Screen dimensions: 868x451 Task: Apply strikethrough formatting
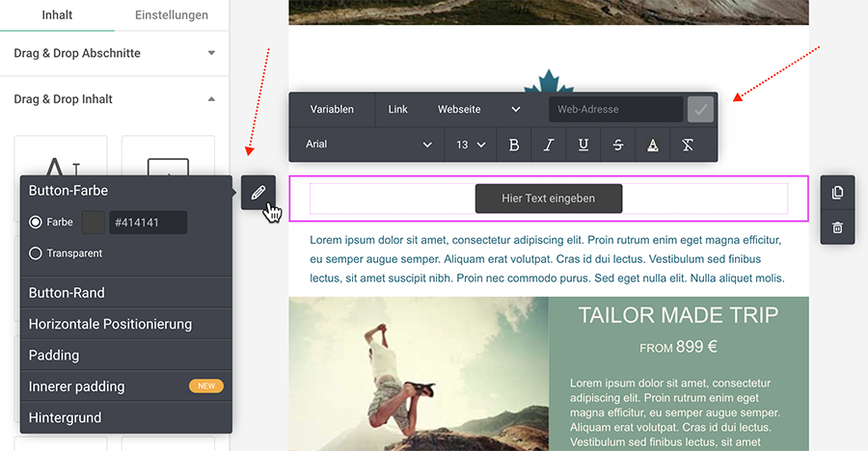pos(618,145)
